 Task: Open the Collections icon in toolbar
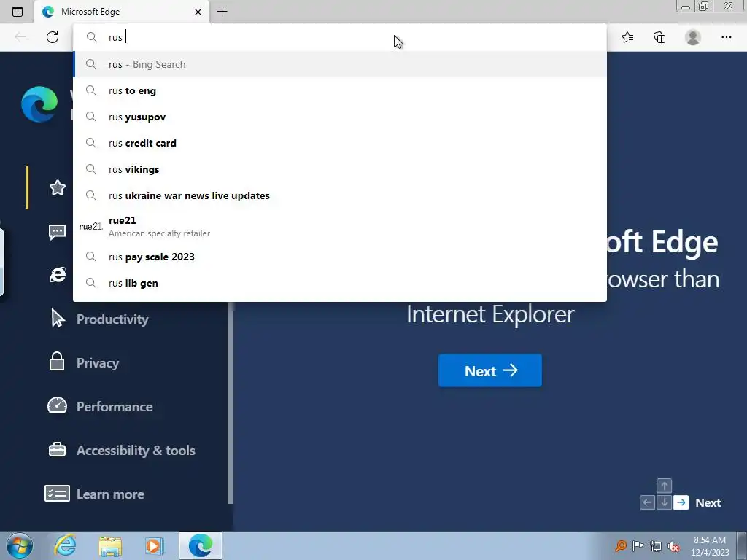coord(659,37)
